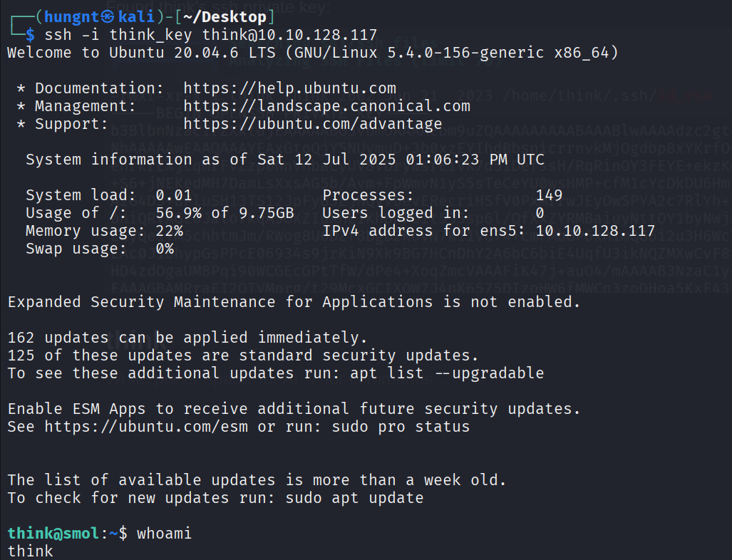Screen dimensions: 732x560
Task: Click the Memory usage 22% value
Action: [169, 231]
